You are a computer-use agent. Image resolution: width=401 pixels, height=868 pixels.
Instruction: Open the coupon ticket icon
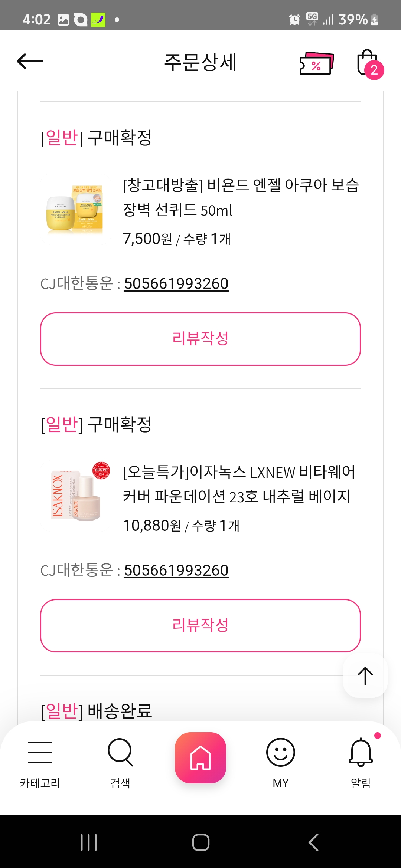(x=316, y=64)
